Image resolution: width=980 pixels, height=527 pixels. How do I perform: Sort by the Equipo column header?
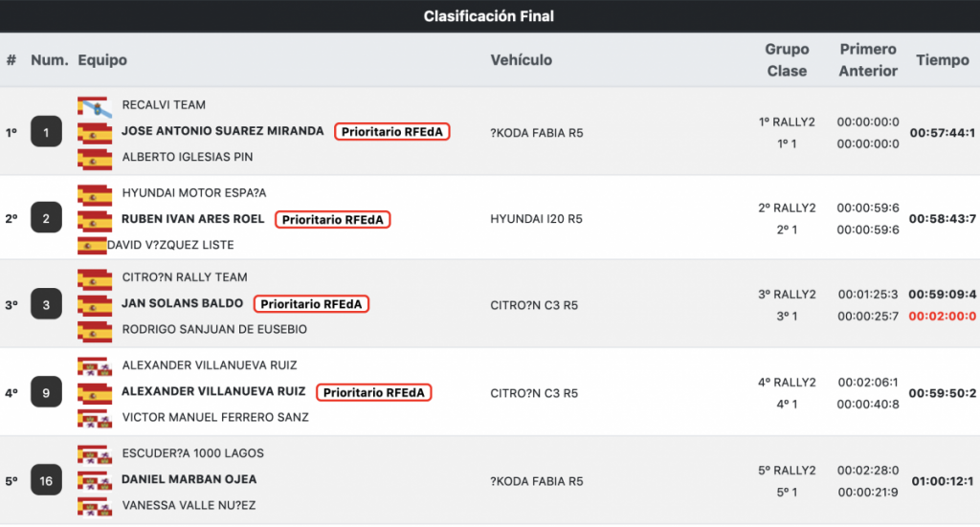(x=102, y=60)
